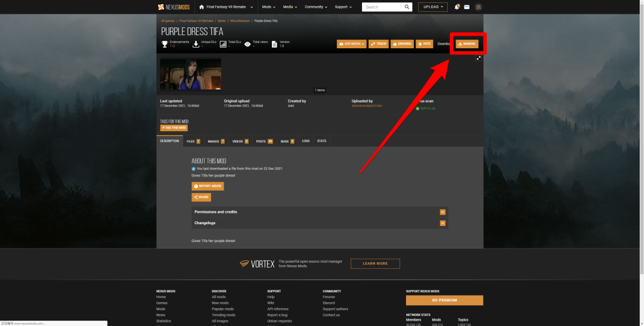This screenshot has height=326, width=644.
Task: Click the Manual download button
Action: (x=467, y=44)
